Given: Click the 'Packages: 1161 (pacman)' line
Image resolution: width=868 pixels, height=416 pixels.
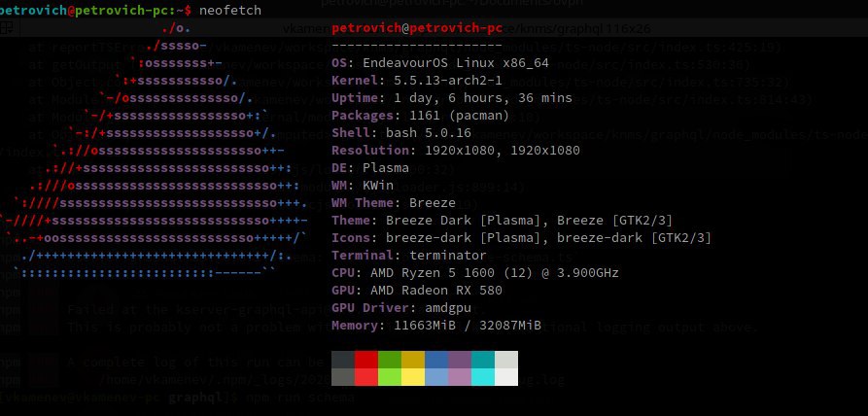Looking at the screenshot, I should coord(420,116).
